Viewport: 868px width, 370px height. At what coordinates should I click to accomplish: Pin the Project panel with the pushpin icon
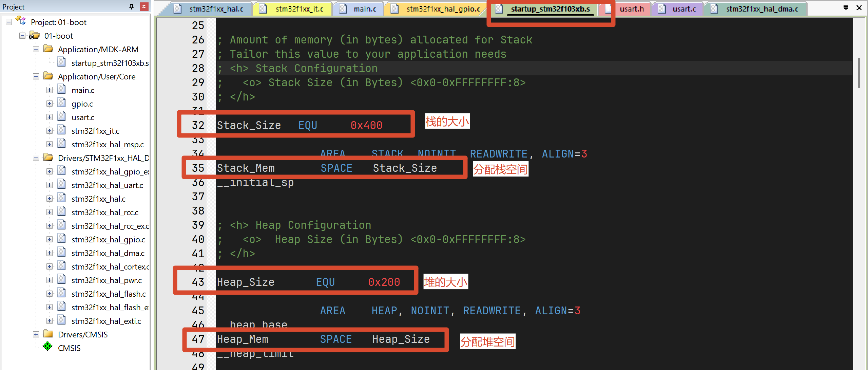coord(132,6)
